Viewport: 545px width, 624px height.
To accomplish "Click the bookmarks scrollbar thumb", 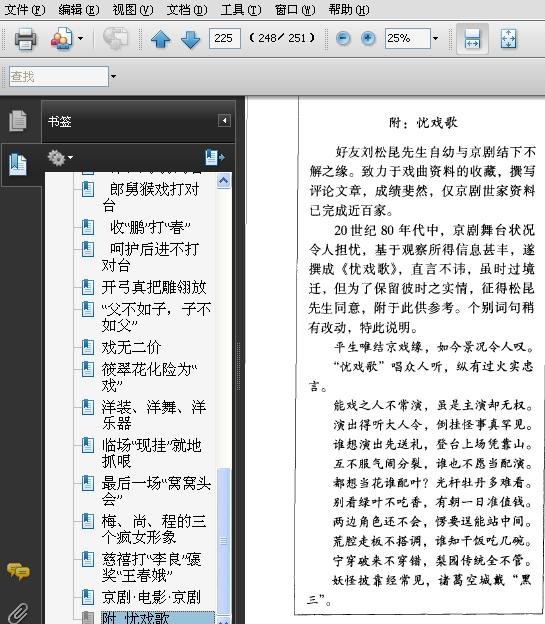I will click(224, 540).
